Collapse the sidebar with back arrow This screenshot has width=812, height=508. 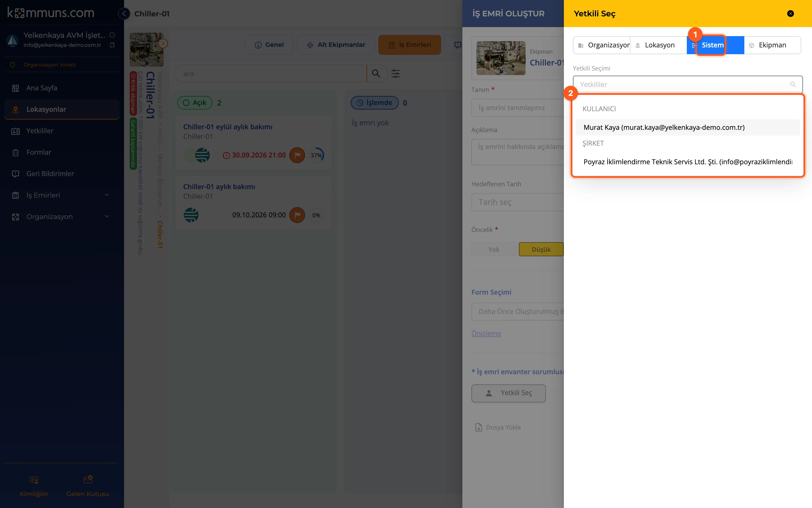(124, 14)
